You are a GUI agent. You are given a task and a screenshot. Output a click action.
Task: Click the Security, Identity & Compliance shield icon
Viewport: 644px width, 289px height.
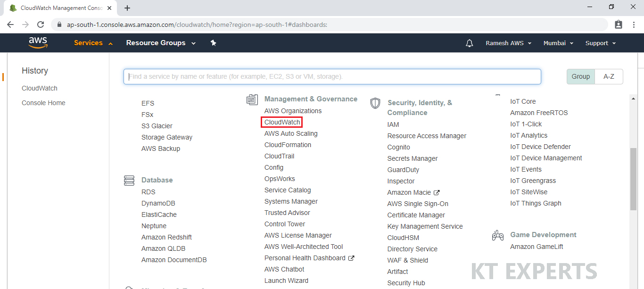pyautogui.click(x=375, y=103)
